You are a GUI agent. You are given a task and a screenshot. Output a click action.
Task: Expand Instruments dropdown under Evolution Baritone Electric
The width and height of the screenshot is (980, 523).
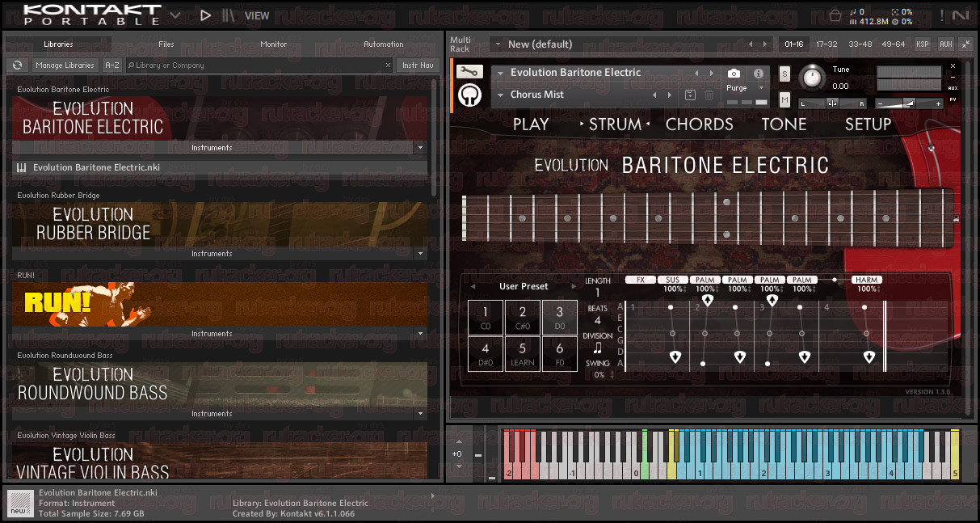pos(419,148)
